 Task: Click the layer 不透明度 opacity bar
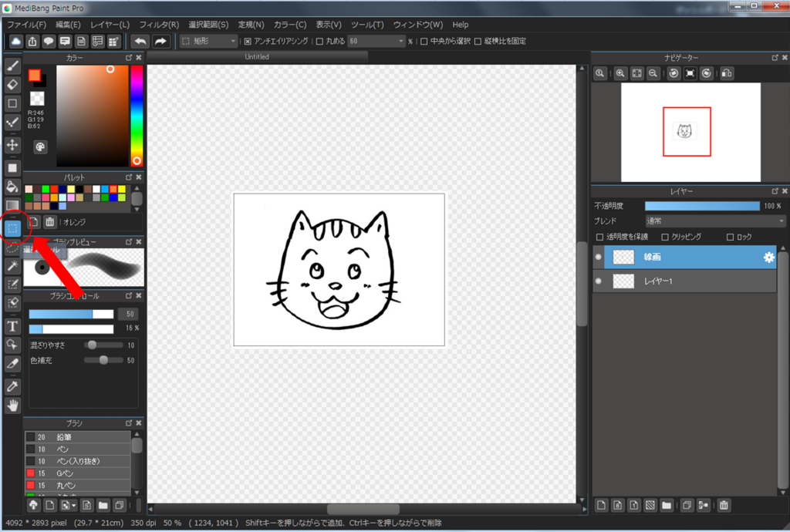tap(702, 206)
